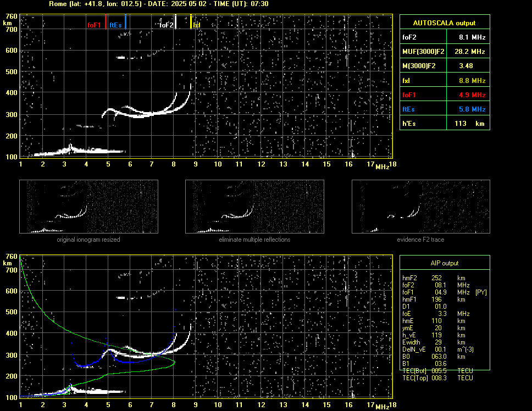Click the 'hmF2' label in AIP output
This screenshot has width=532, height=411.
(409, 278)
